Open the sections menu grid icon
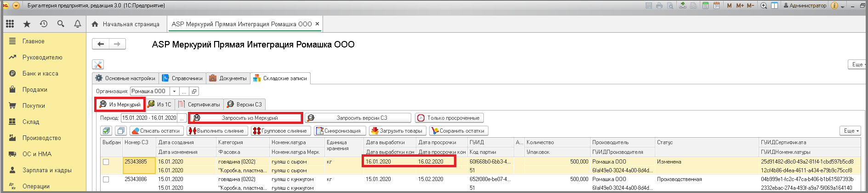The height and width of the screenshot is (193, 868). [x=10, y=24]
